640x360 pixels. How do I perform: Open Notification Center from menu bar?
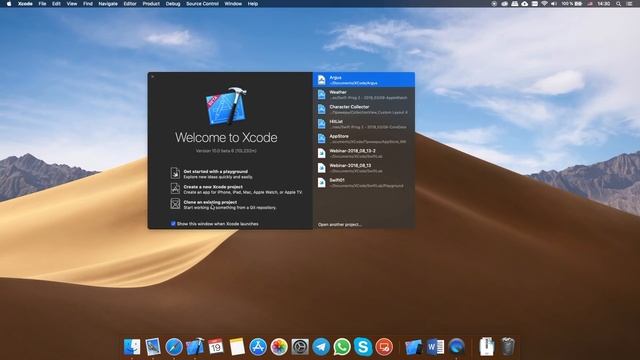(x=629, y=4)
